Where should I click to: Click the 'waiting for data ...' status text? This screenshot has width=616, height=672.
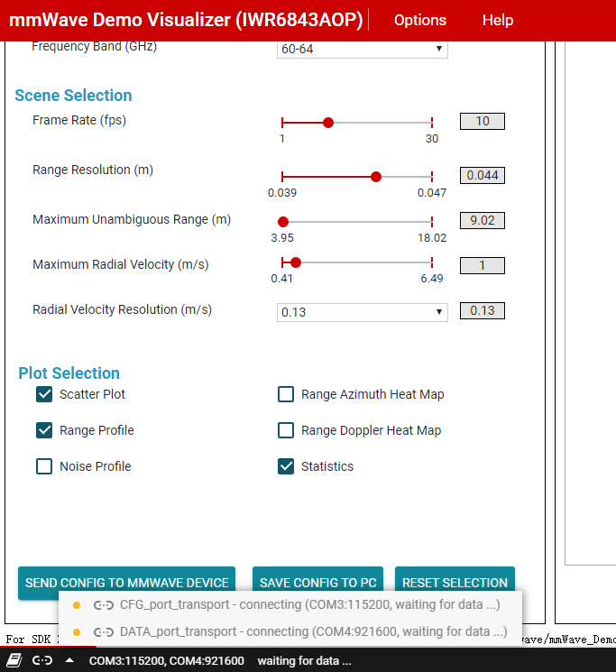304,661
